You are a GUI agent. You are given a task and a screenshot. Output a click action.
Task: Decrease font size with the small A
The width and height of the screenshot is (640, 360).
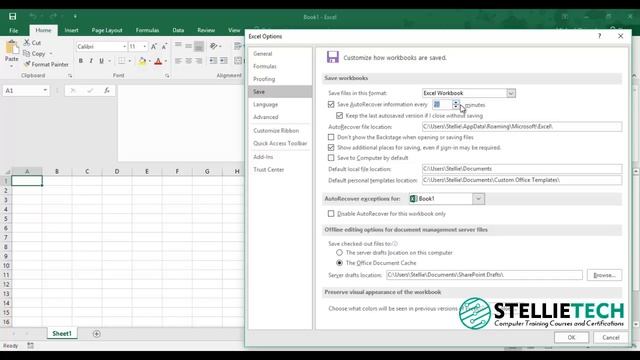(x=164, y=47)
